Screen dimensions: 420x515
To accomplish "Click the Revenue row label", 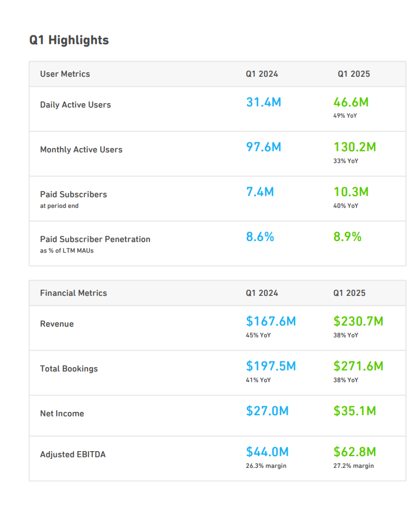I will point(57,324).
